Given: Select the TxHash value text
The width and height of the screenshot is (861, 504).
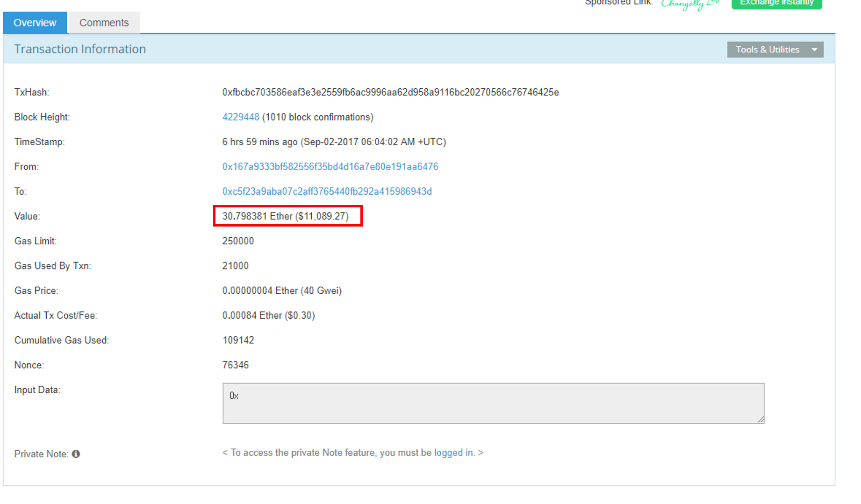Looking at the screenshot, I should (x=390, y=92).
